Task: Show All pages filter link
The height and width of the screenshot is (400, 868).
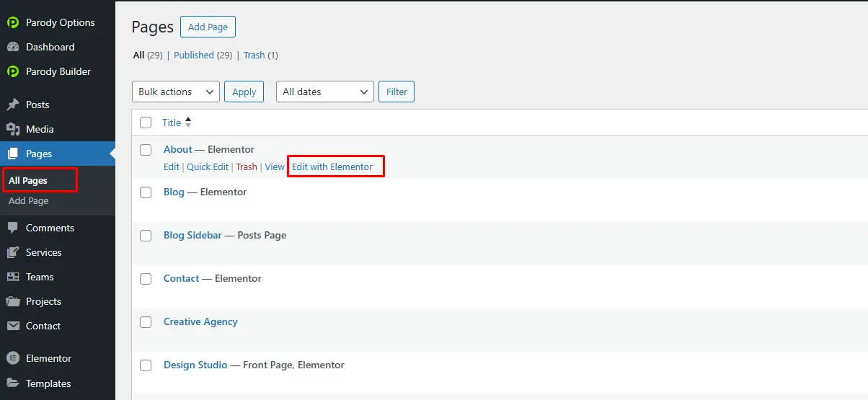Action: click(x=138, y=55)
